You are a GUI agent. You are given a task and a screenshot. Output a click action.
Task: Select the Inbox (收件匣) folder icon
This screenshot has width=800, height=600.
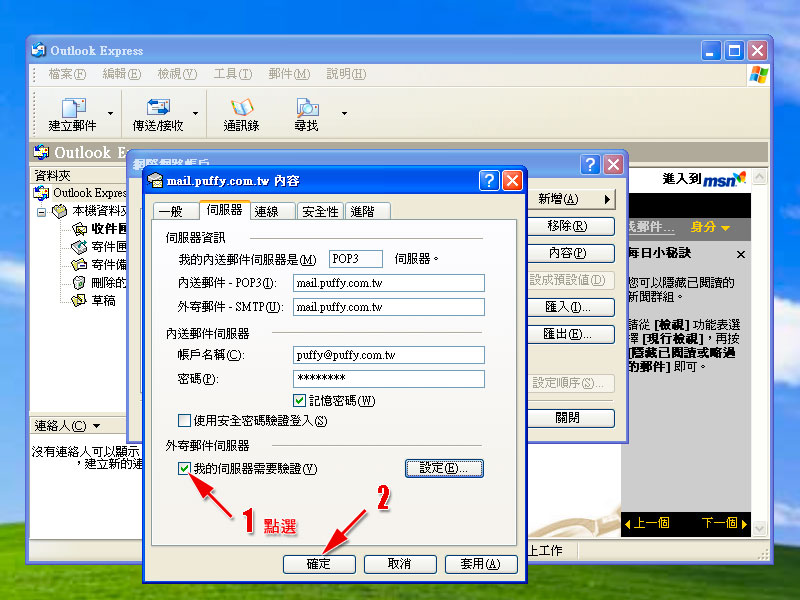[x=79, y=229]
